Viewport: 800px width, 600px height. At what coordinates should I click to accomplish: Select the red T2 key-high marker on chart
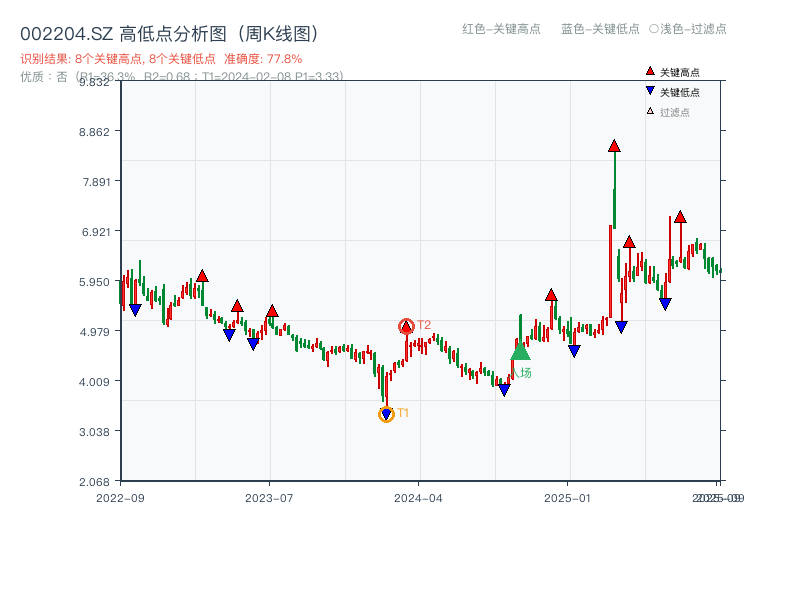[x=406, y=324]
